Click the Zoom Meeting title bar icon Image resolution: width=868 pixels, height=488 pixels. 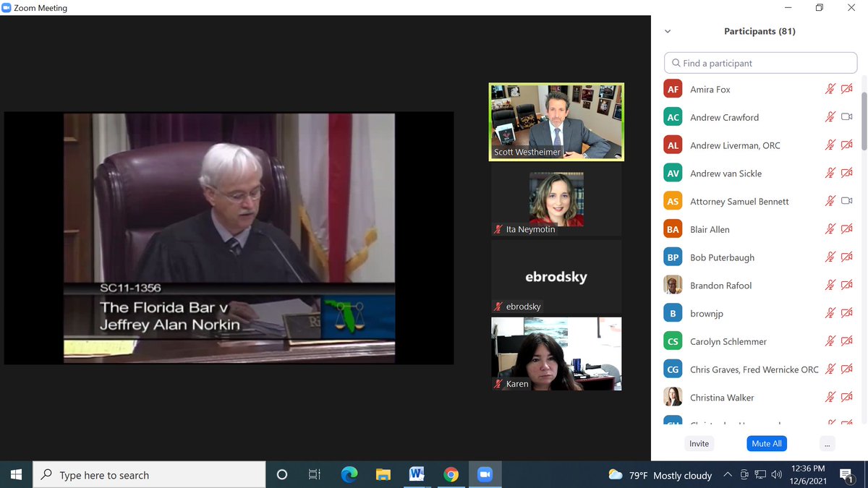(7, 8)
